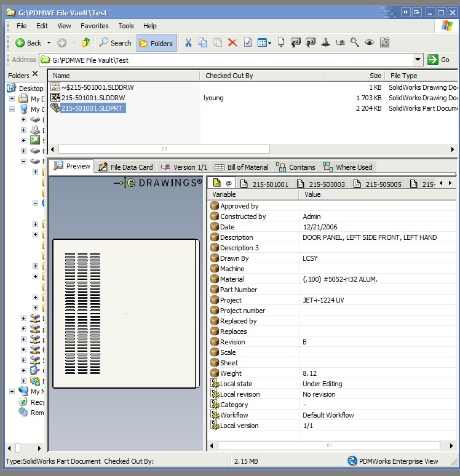Click the Go button
The height and width of the screenshot is (476, 460).
pos(438,60)
